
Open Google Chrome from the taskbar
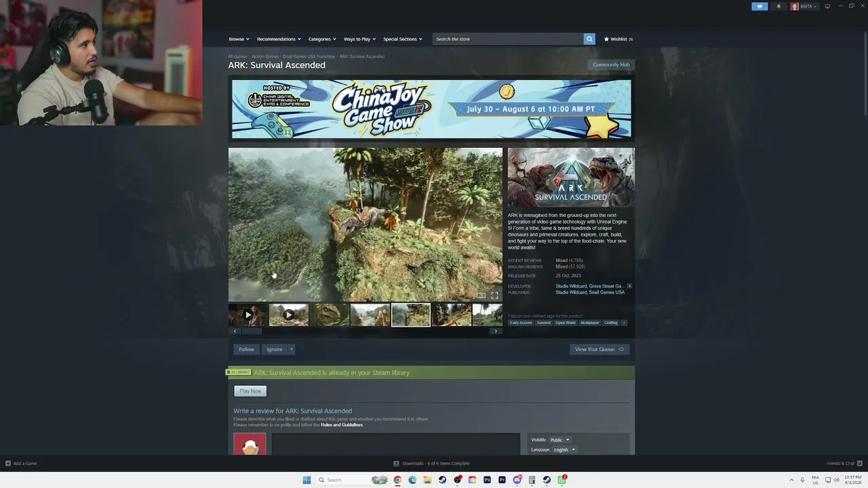pyautogui.click(x=397, y=480)
